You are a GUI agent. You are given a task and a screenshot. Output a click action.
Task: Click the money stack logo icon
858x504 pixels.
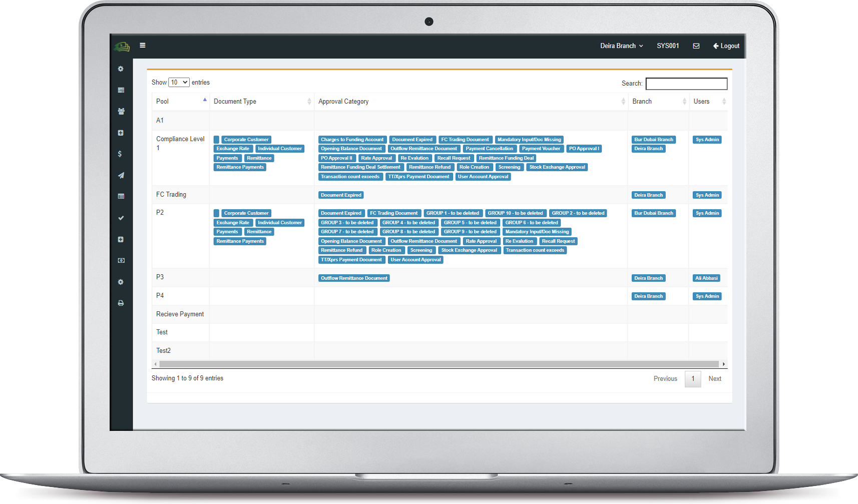[x=122, y=47]
